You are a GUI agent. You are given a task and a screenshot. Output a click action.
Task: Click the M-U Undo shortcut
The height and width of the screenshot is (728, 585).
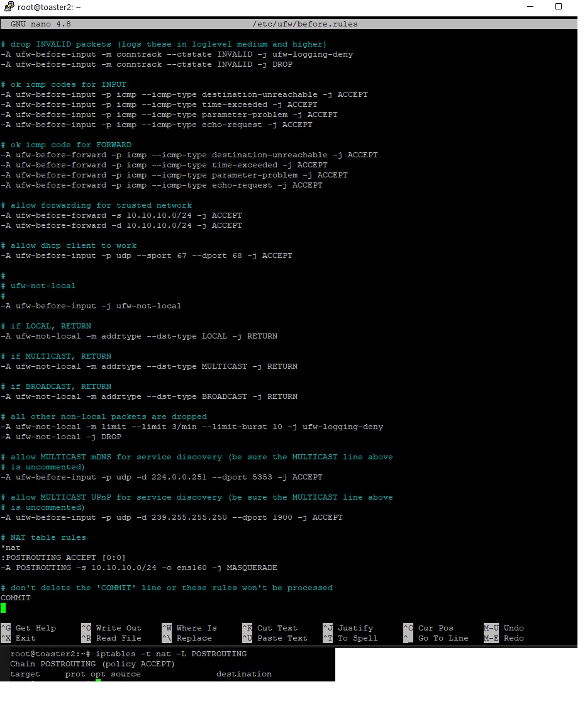[x=504, y=628]
